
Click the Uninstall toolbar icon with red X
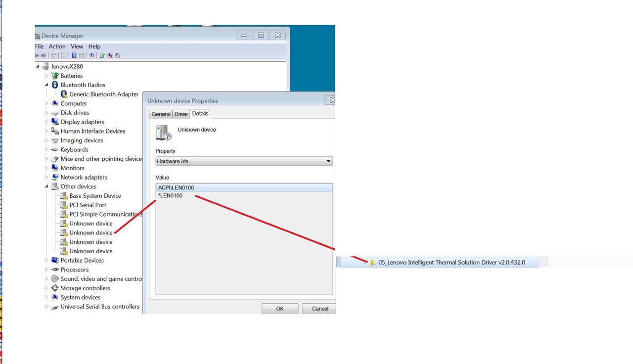(110, 55)
